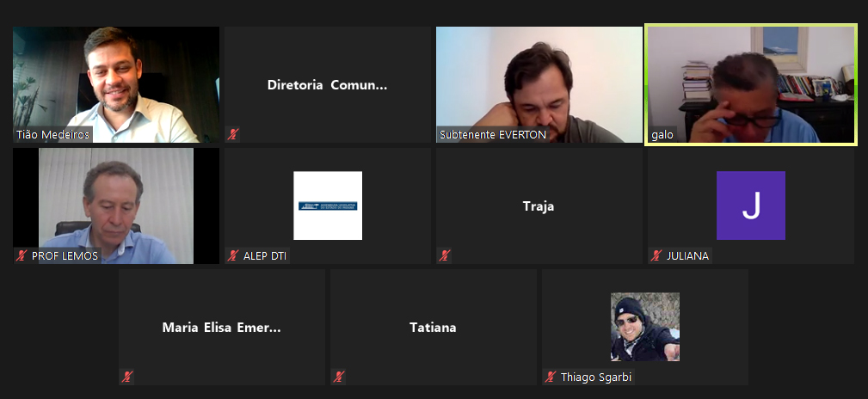Select Subtenente EVERTON video feed
The width and height of the screenshot is (868, 399).
click(539, 84)
